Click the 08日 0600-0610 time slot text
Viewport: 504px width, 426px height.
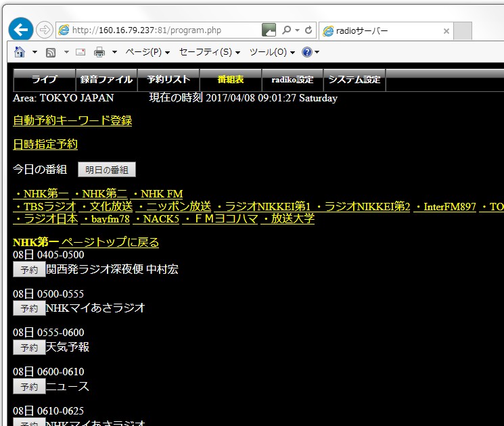point(49,372)
